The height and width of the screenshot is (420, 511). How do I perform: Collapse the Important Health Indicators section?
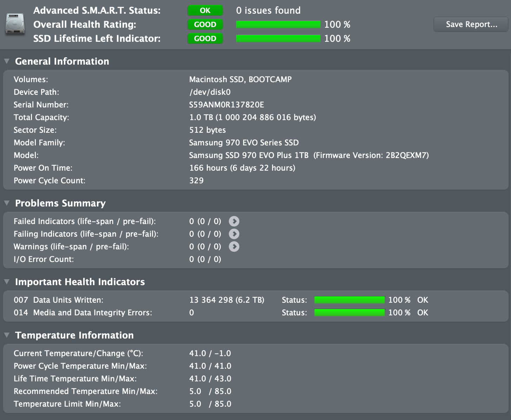[7, 282]
